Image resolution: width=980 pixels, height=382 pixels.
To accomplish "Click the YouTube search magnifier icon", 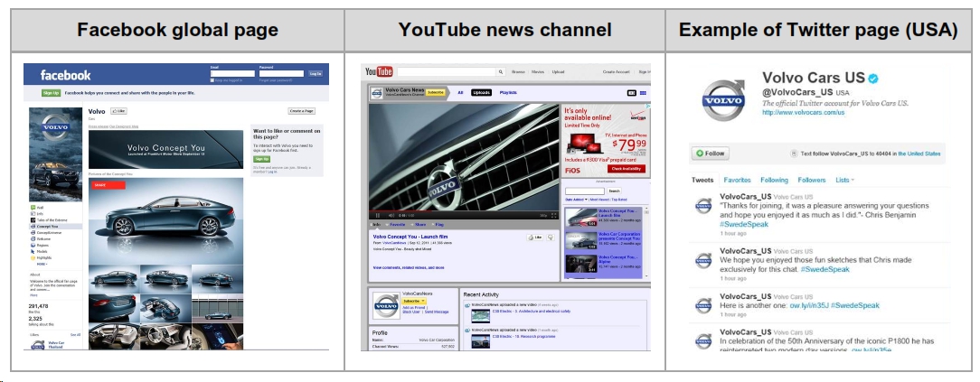I will coord(501,71).
